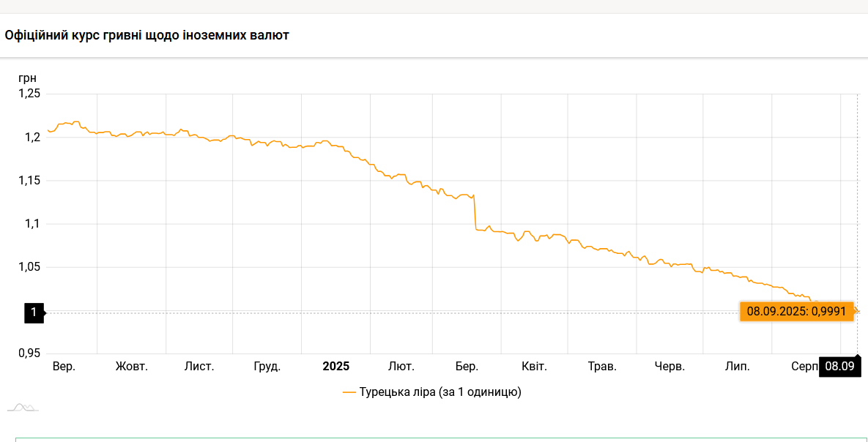Click the Бер. month axis label
Image resolution: width=868 pixels, height=442 pixels.
(x=467, y=367)
